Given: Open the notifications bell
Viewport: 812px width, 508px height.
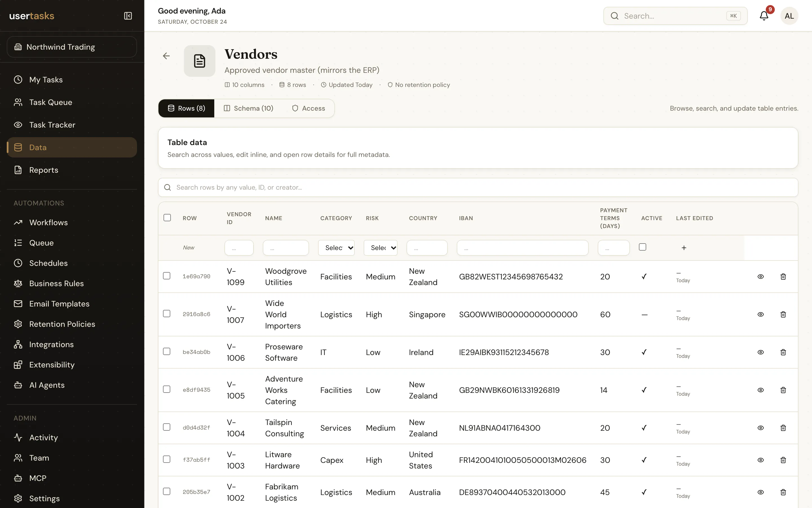Looking at the screenshot, I should pos(764,16).
